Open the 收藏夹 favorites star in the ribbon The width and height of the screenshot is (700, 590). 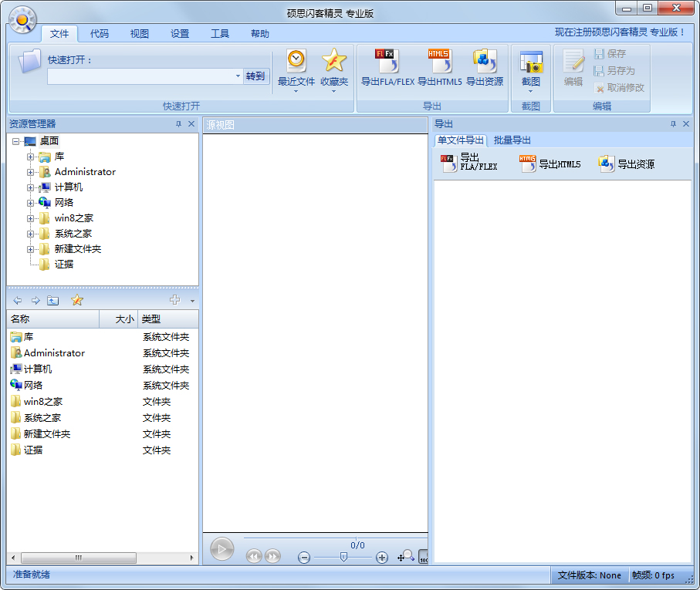click(334, 61)
